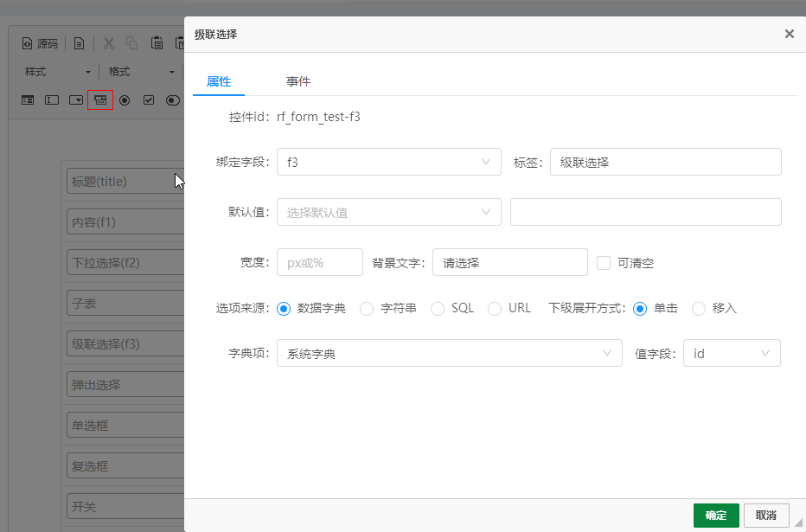This screenshot has width=806, height=532.
Task: Close the 级联选择 dialog
Action: (x=789, y=34)
